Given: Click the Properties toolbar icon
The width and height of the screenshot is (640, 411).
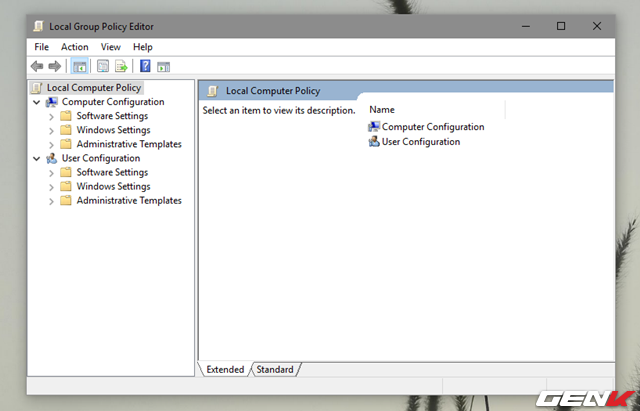Looking at the screenshot, I should click(x=103, y=66).
